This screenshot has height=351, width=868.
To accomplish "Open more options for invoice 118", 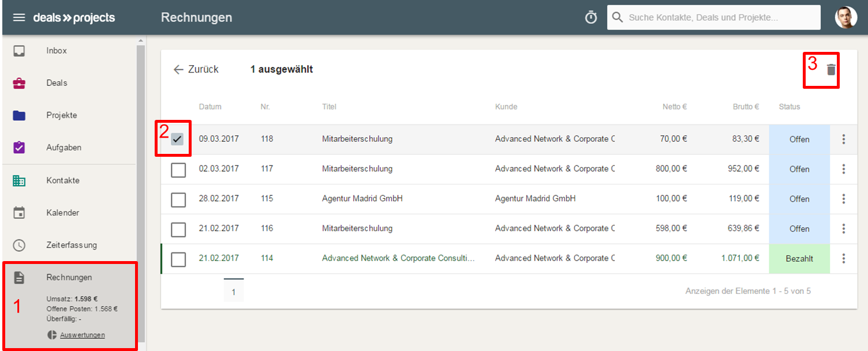I will click(x=844, y=139).
